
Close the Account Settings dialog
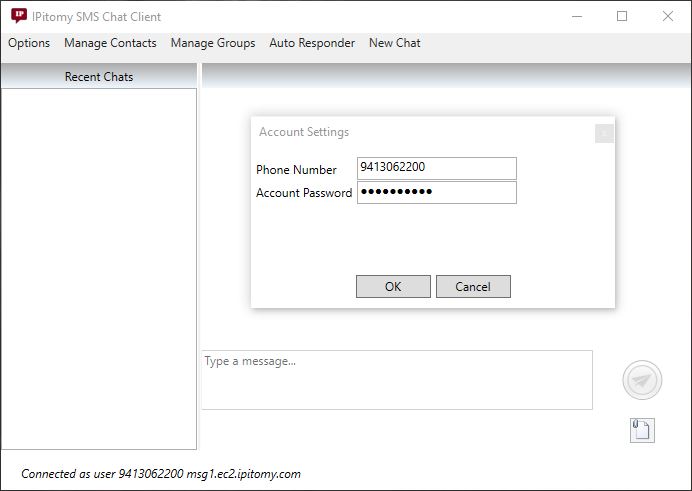[604, 134]
